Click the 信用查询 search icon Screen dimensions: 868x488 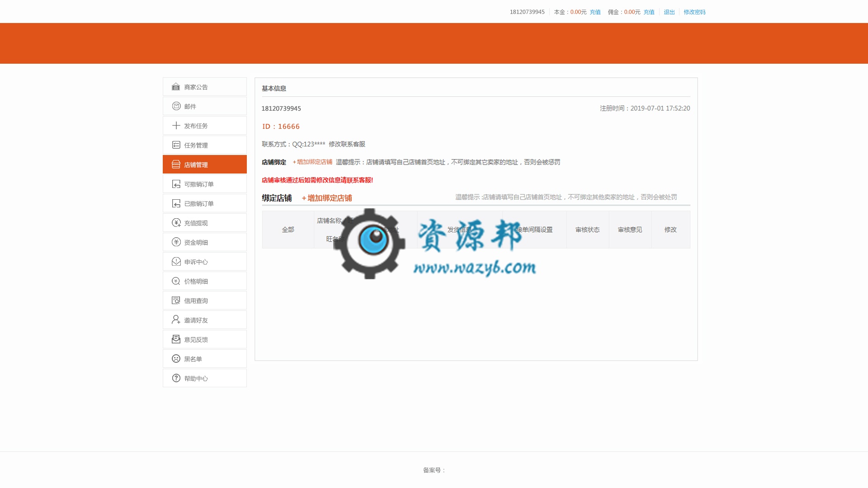tap(176, 300)
